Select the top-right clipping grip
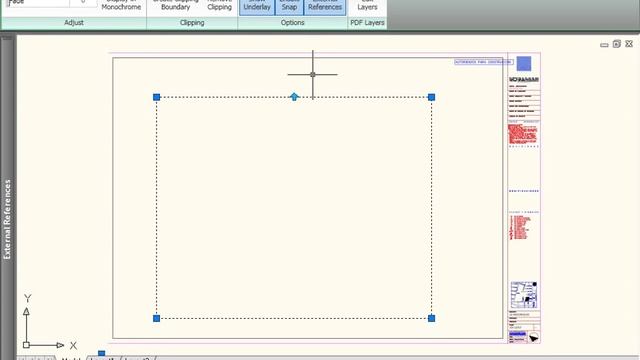Viewport: 640px width, 360px height. click(431, 97)
